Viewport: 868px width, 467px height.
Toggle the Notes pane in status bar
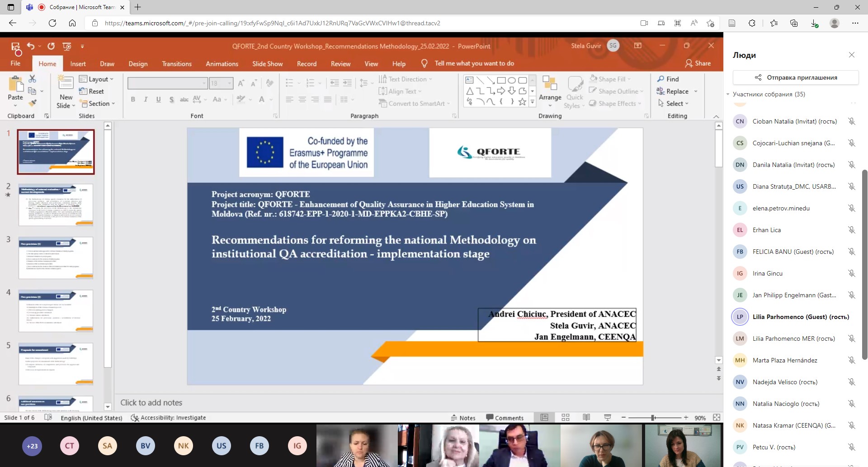[463, 418]
